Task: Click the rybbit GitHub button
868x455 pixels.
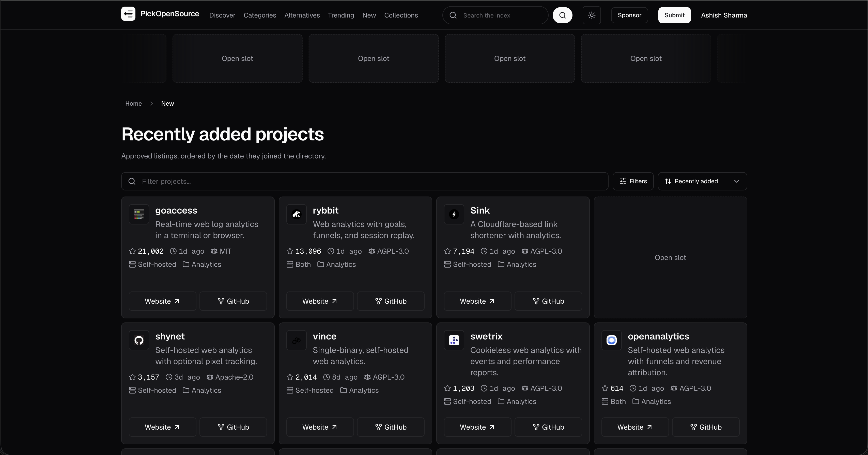Action: click(x=391, y=301)
